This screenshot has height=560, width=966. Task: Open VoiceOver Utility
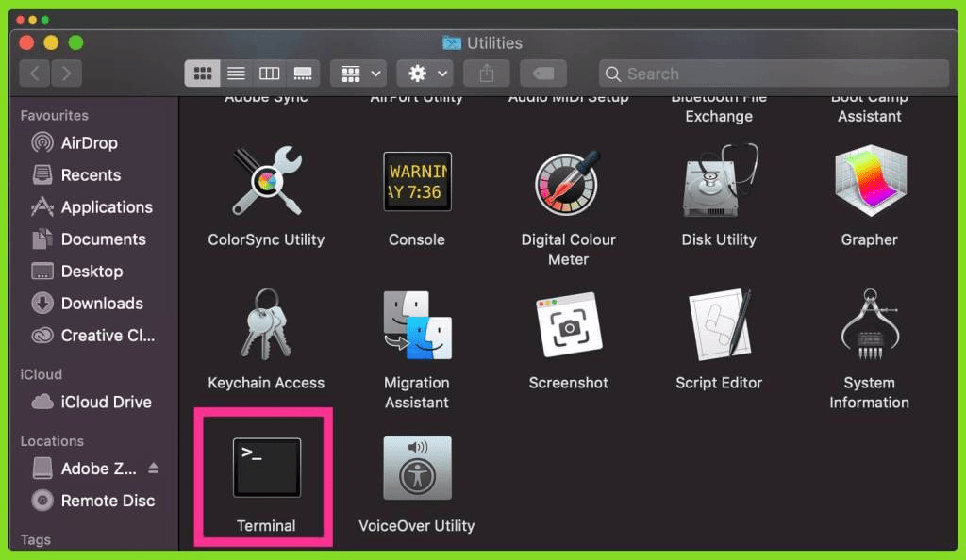416,467
